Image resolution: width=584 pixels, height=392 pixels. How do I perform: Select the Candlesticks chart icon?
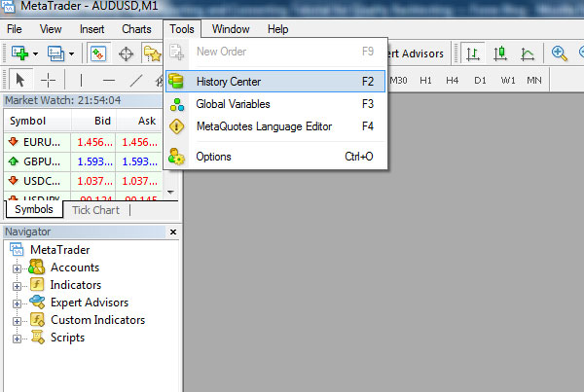(x=500, y=53)
